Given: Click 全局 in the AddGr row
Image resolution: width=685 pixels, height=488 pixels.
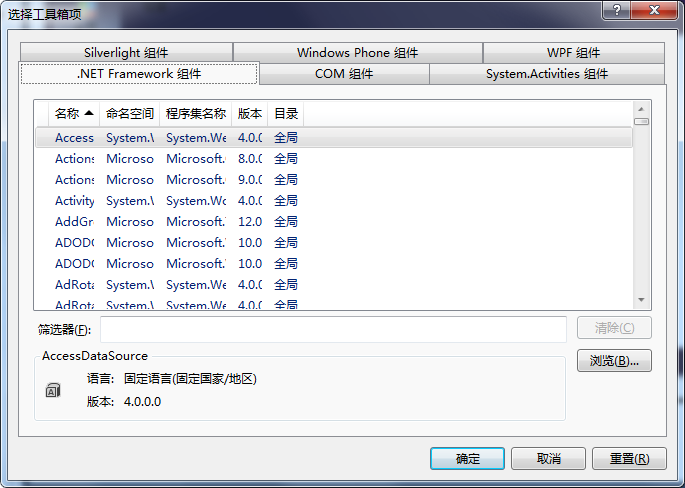Looking at the screenshot, I should pos(286,222).
